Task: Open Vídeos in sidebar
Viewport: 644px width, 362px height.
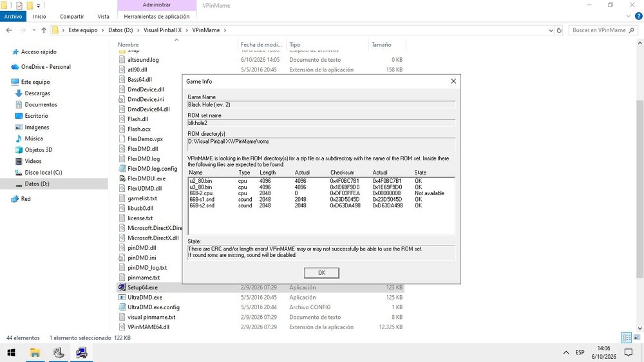Action: point(33,161)
